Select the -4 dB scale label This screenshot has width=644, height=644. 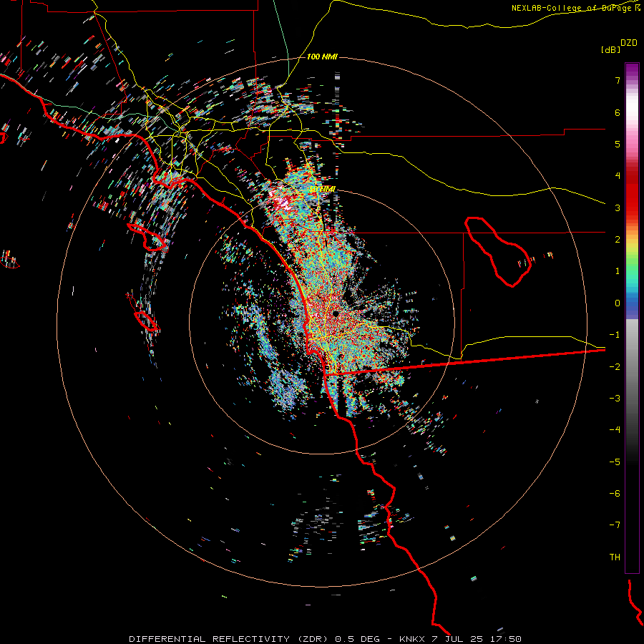[615, 430]
